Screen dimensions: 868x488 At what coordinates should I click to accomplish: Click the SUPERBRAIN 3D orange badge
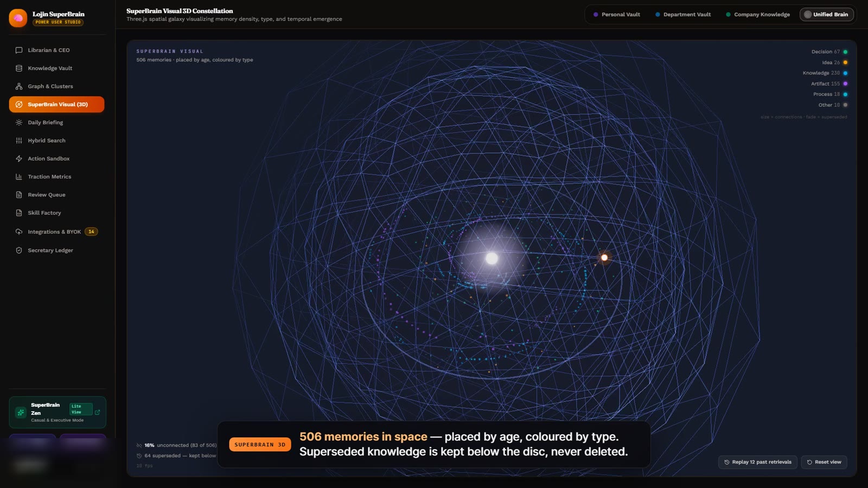[260, 445]
